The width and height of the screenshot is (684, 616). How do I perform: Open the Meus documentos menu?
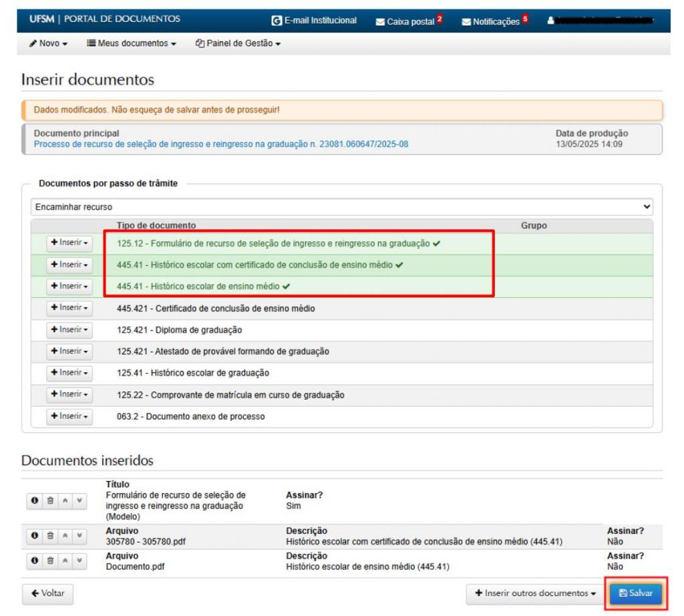[x=132, y=43]
